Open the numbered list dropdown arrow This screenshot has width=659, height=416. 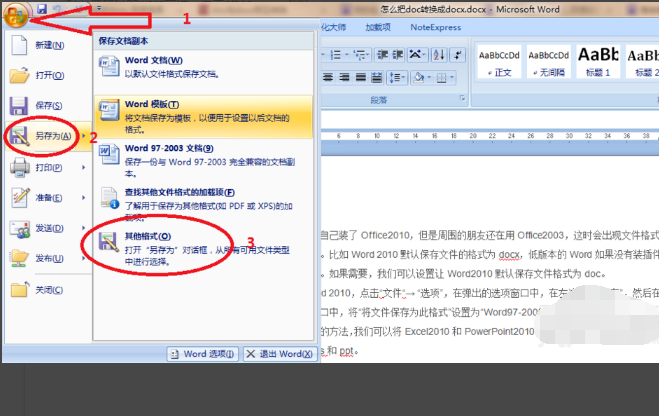(347, 55)
